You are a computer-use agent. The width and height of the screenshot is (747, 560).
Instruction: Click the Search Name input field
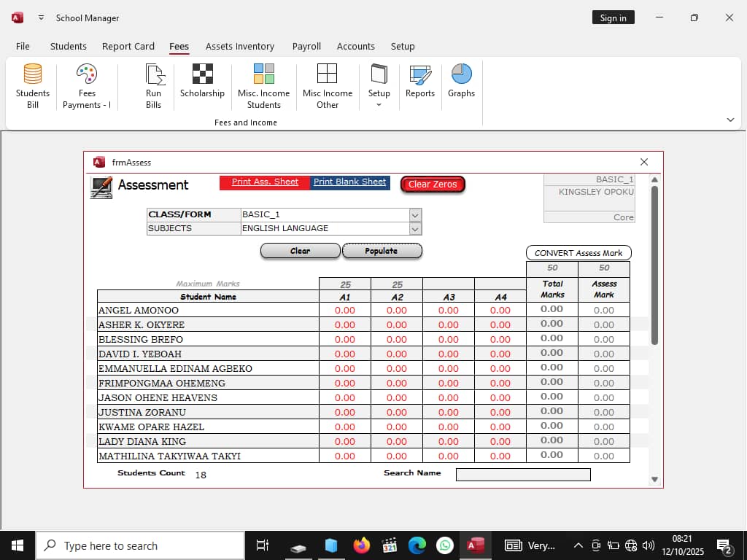click(x=523, y=475)
